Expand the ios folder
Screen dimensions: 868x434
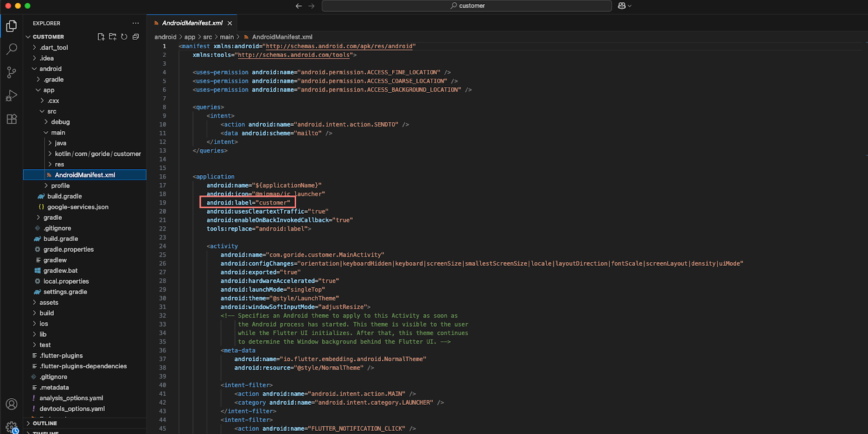coord(43,324)
